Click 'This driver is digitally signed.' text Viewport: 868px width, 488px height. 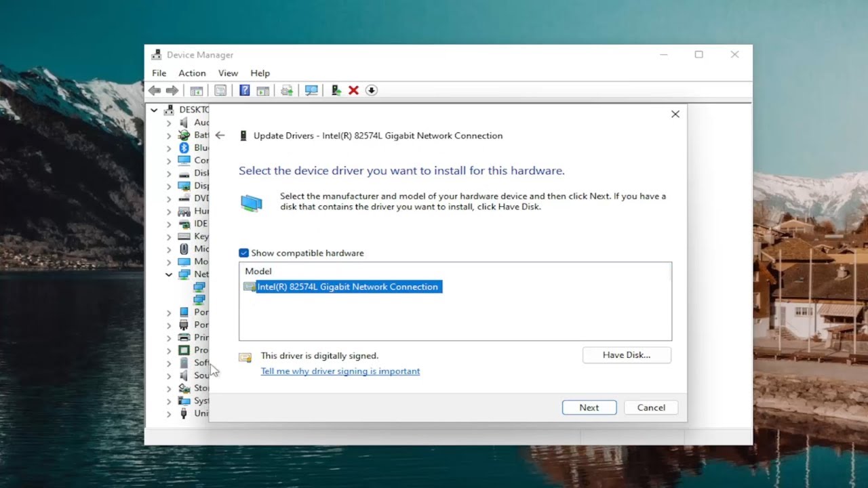tap(319, 355)
